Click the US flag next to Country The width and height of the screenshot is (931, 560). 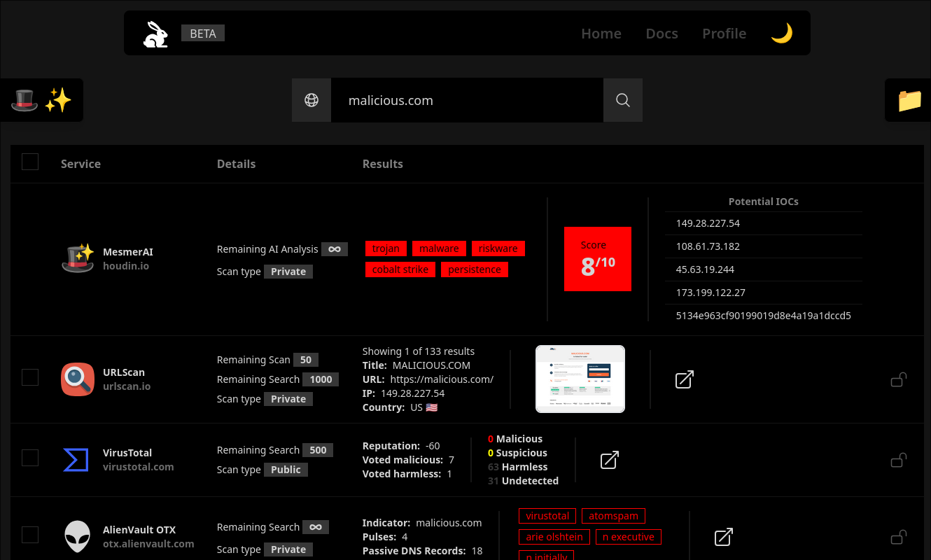tap(432, 407)
